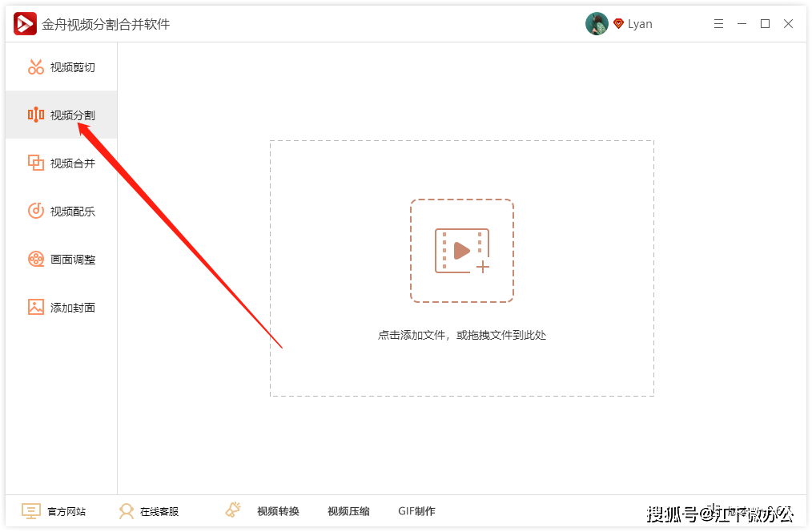Click the VIP diamond badge beside Lyan
Image resolution: width=812 pixels, height=532 pixels.
click(617, 24)
